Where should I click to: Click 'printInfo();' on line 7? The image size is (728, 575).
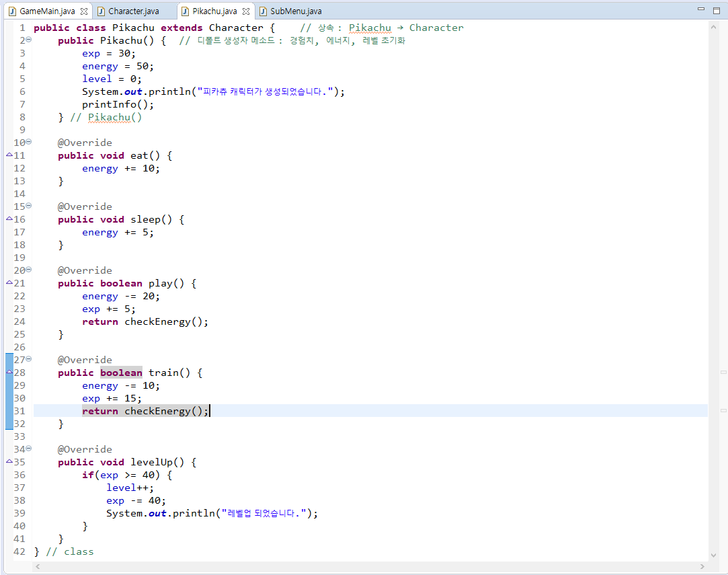tap(118, 104)
